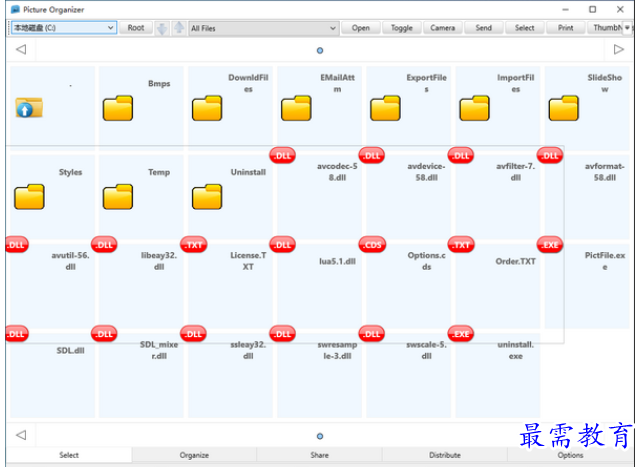
Task: Expand the drive selection dropdown (C:)
Action: (110, 28)
